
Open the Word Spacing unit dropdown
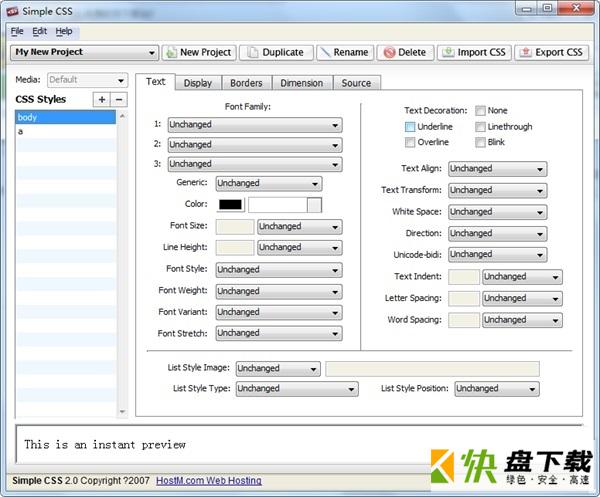coord(522,320)
